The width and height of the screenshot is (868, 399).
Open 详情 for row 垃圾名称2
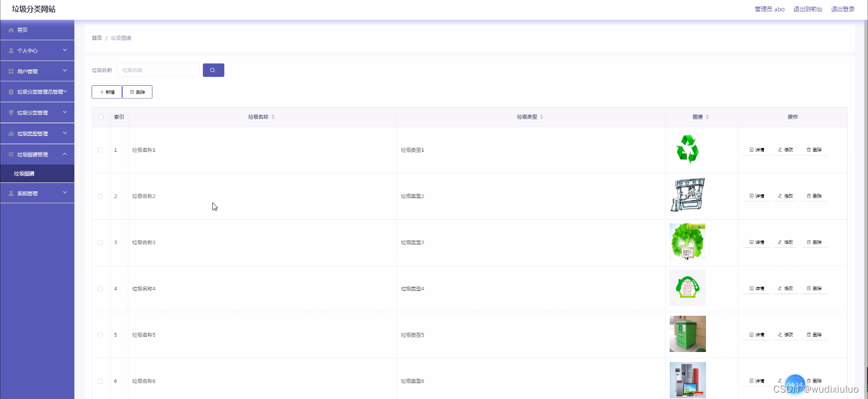[x=756, y=196]
